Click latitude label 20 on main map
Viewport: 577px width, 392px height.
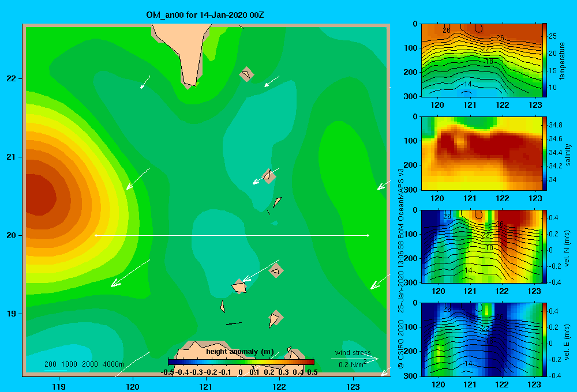(x=12, y=235)
